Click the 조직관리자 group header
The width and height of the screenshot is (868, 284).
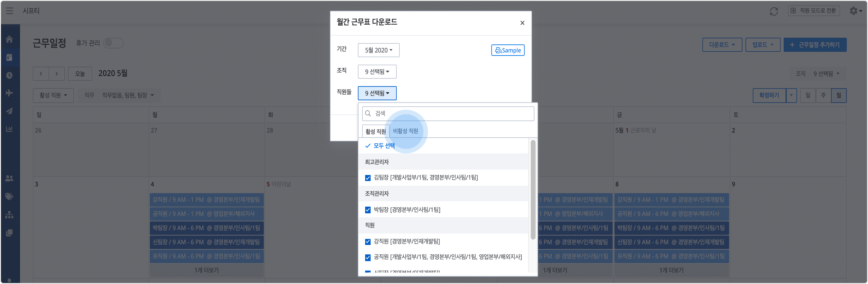pos(443,194)
